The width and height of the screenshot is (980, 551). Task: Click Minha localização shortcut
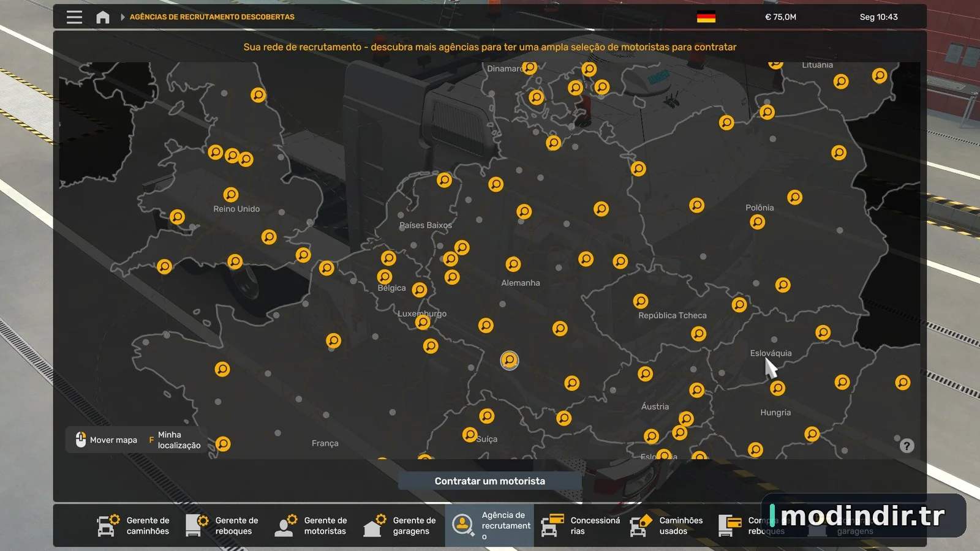coord(175,440)
